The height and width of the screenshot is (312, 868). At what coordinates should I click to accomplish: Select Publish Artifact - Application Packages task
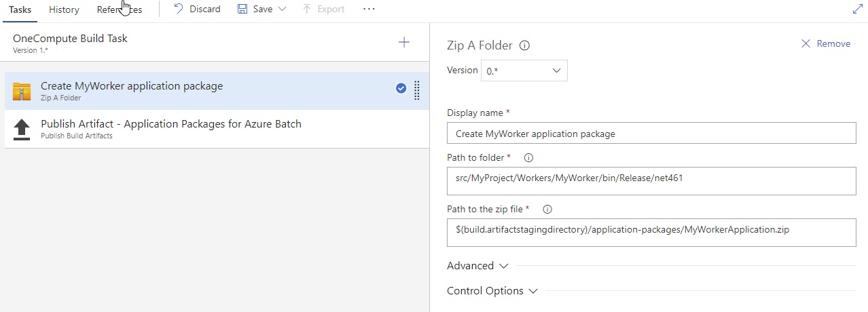pyautogui.click(x=170, y=128)
